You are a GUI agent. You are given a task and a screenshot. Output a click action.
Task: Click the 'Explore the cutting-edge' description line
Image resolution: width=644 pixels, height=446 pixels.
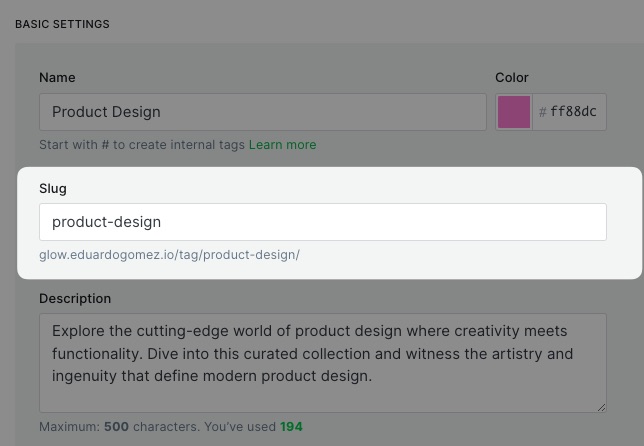click(x=310, y=331)
